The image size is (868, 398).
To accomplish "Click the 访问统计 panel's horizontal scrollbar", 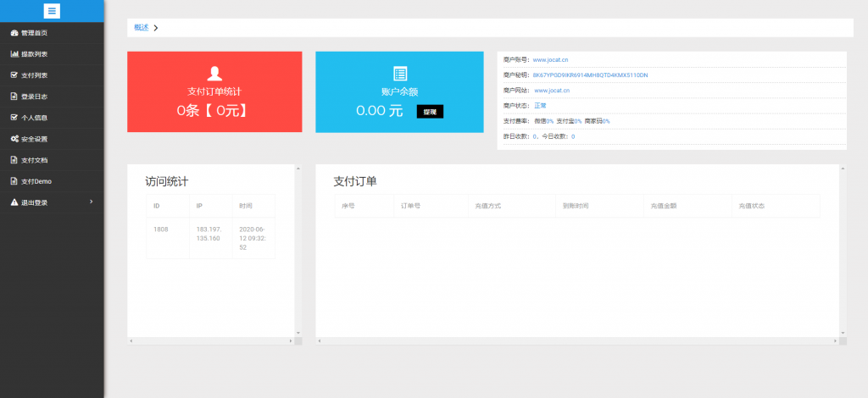I will click(x=212, y=341).
